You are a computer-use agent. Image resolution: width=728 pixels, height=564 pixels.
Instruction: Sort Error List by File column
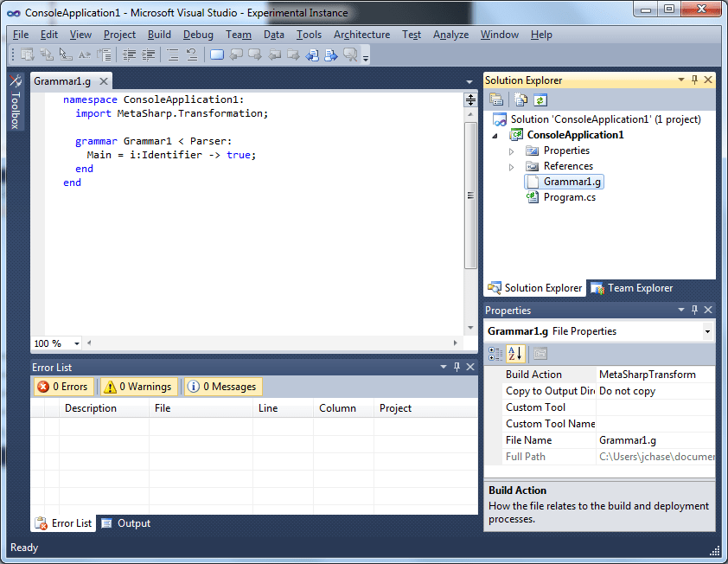(x=201, y=408)
